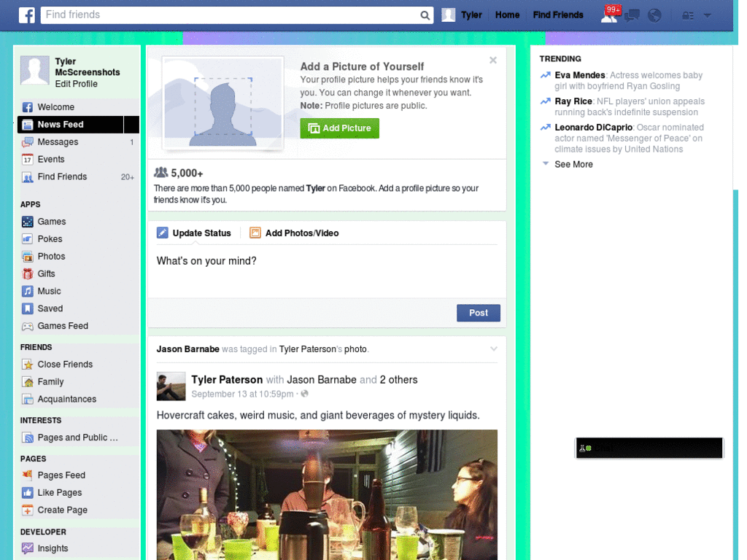The height and width of the screenshot is (560, 747).
Task: Click the Welcome Facebook icon in sidebar
Action: 28,107
